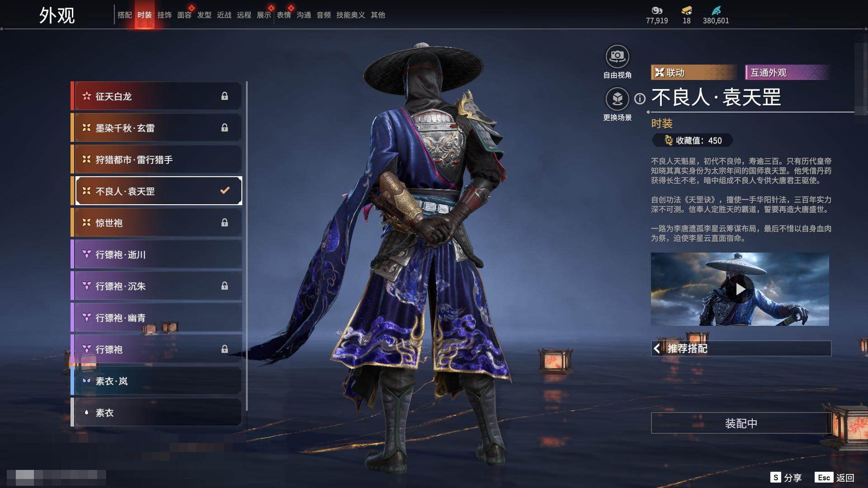Image resolution: width=868 pixels, height=488 pixels.
Task: Click the lock icon on 征天白龙
Action: coord(224,96)
